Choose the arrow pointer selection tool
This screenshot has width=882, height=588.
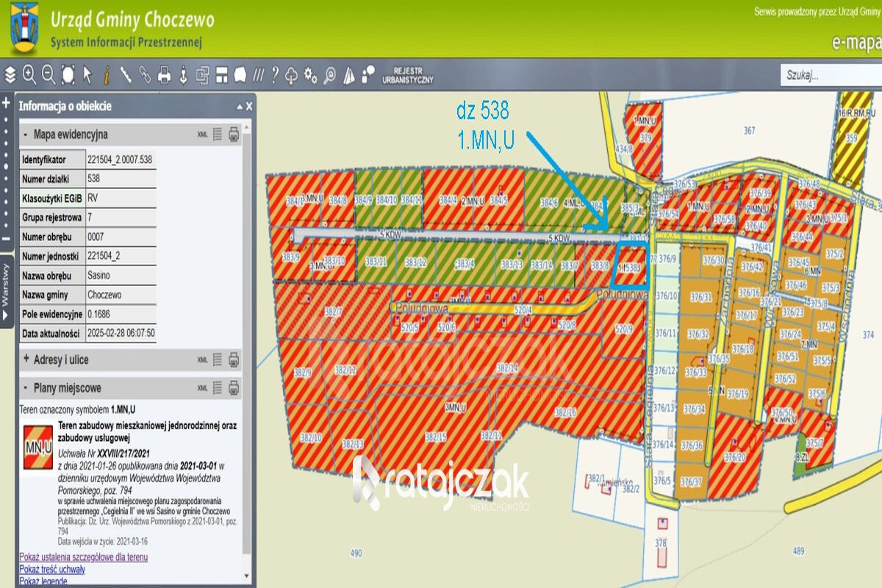87,74
